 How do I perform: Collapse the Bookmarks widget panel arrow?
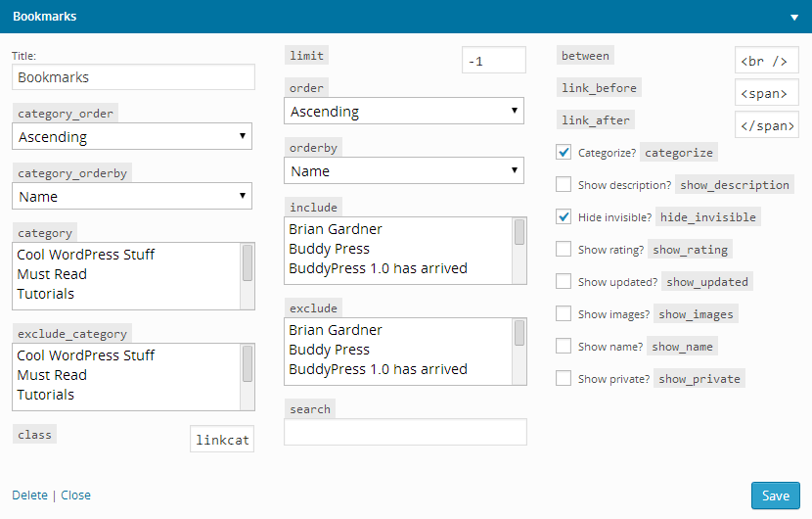793,17
